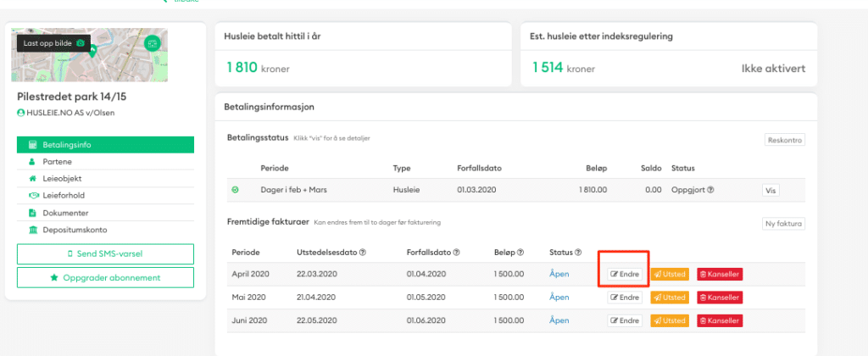Click the green camera icon on the map
868x356 pixels.
(152, 42)
